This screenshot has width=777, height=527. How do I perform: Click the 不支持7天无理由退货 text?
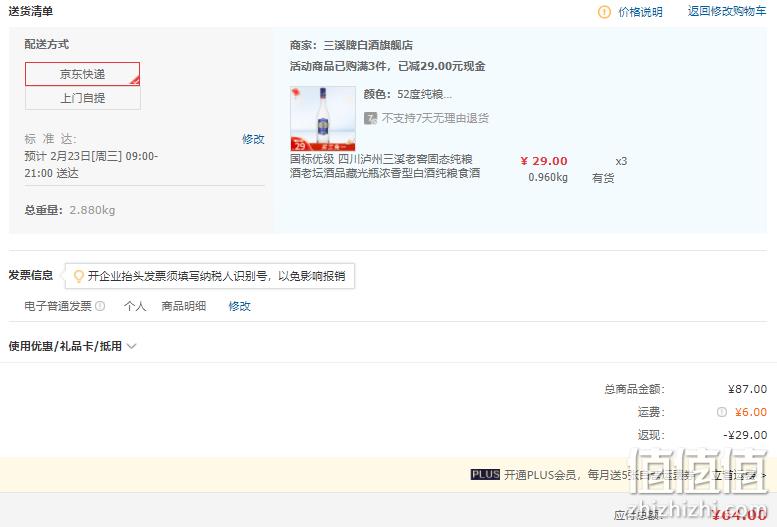(x=435, y=118)
